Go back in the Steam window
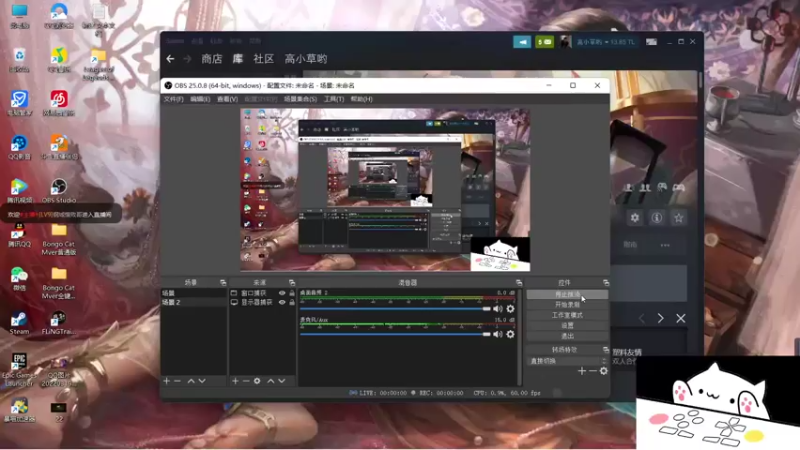Screen dimensions: 800x450 170,59
